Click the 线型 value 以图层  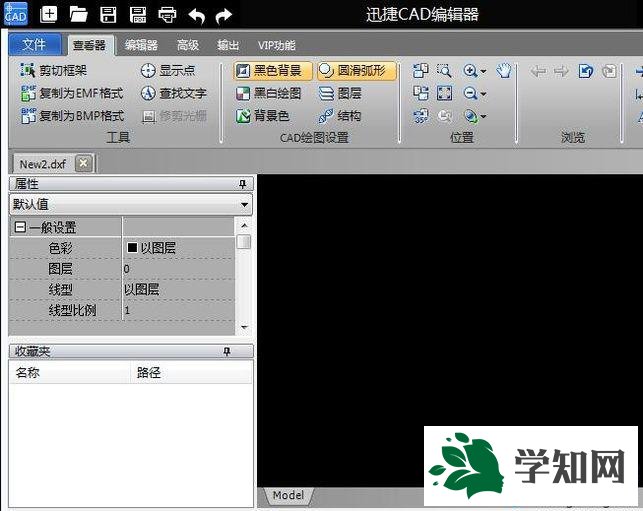click(179, 290)
